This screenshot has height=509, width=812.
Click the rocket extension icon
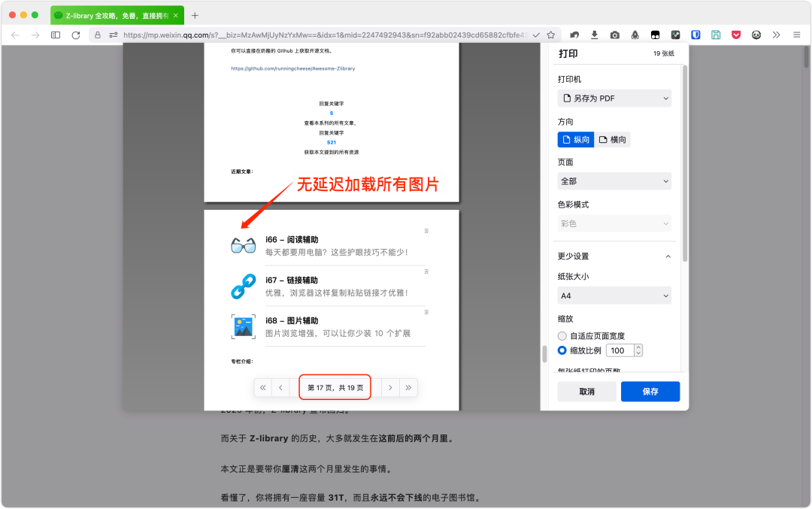coord(635,35)
